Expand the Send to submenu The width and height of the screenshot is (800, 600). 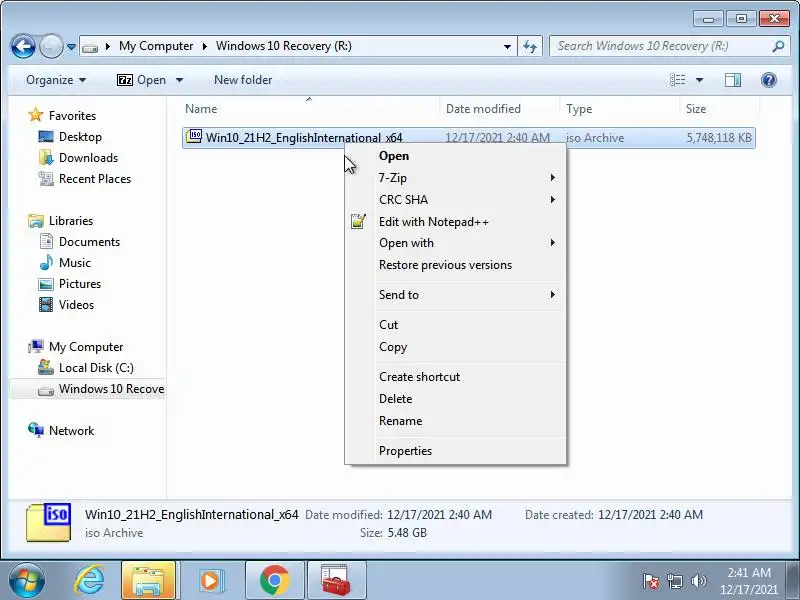point(455,295)
